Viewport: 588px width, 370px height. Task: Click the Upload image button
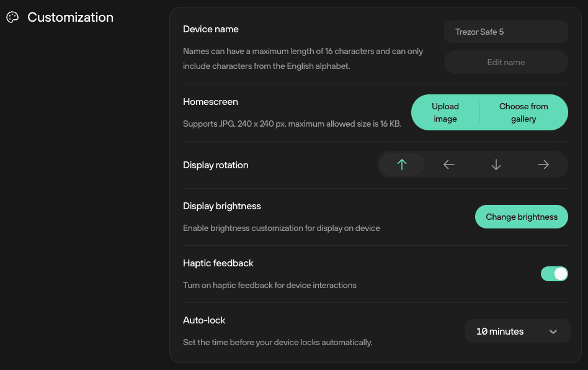445,112
